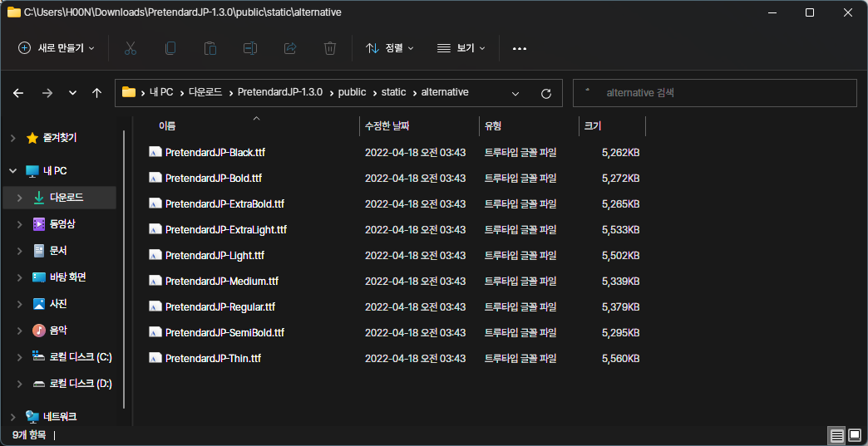Viewport: 868px width, 446px height.
Task: Click the 5,560KB size value
Action: (x=620, y=359)
